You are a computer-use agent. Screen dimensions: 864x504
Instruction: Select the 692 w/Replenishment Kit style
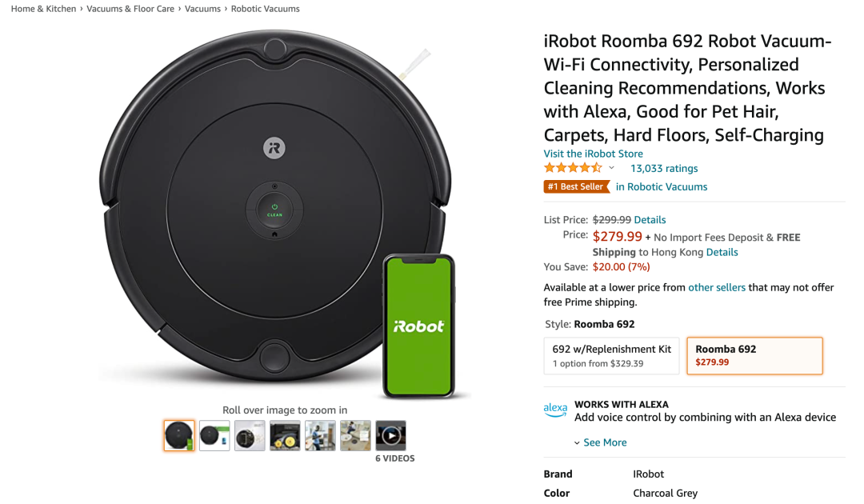612,356
